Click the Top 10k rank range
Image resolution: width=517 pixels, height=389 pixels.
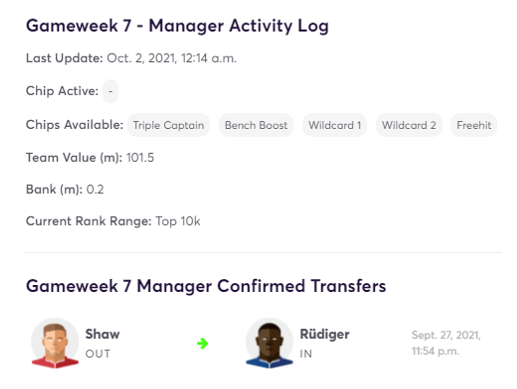point(178,221)
